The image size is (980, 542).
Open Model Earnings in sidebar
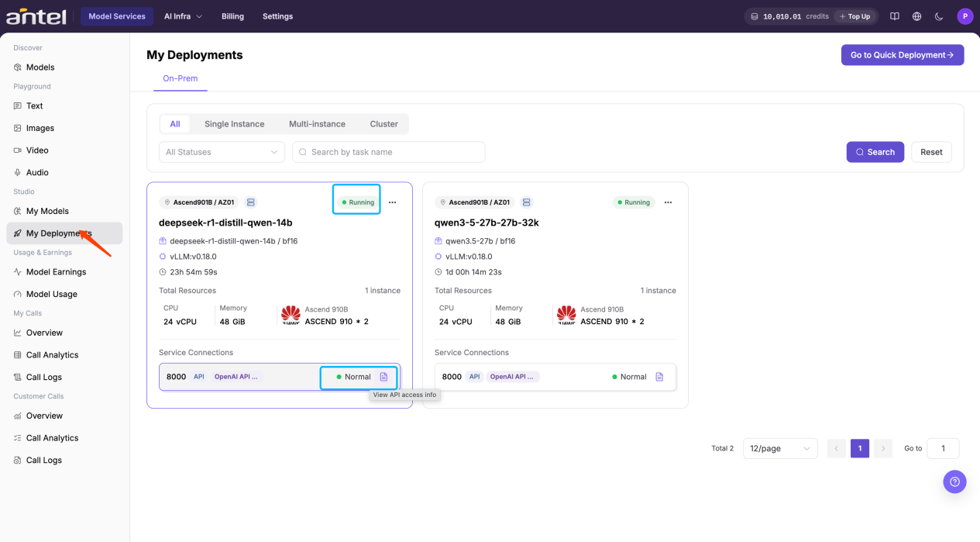[x=64, y=272]
